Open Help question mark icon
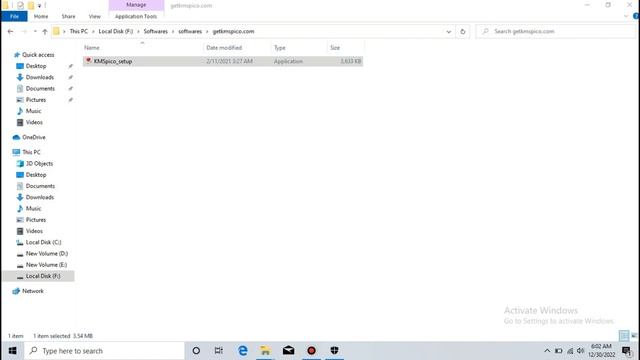Screen dimensions: 640x360 (636, 16)
